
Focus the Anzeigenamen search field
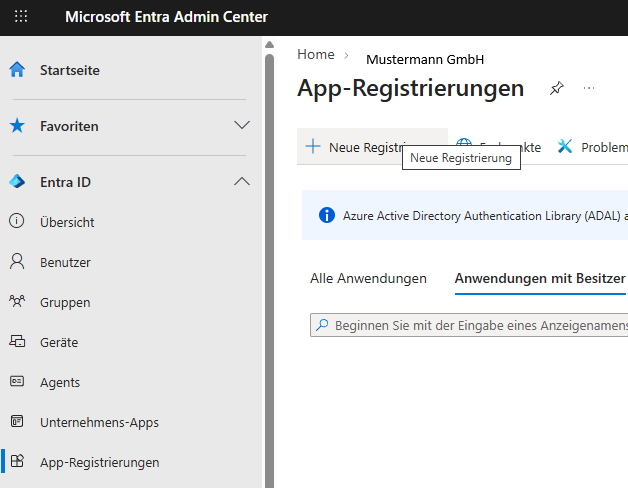pyautogui.click(x=469, y=325)
